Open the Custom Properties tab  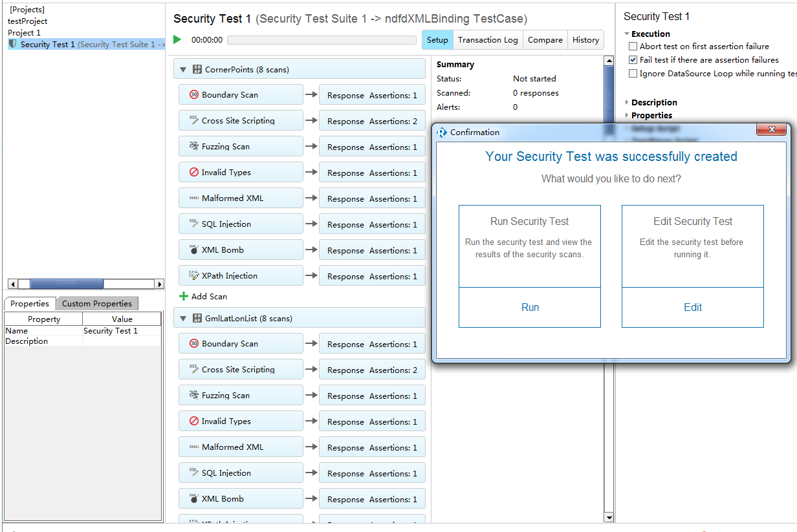pos(96,304)
